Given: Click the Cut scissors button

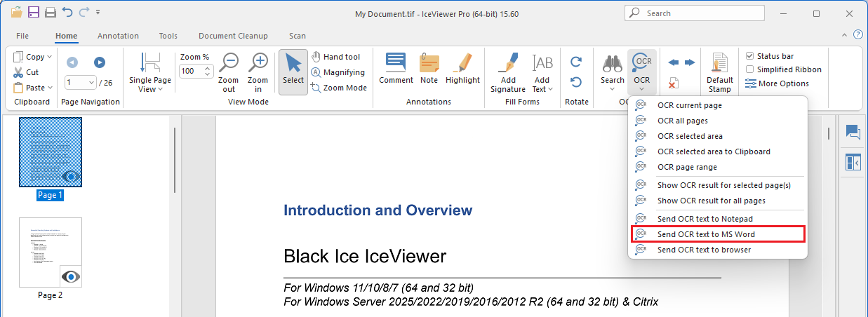Looking at the screenshot, I should 26,72.
